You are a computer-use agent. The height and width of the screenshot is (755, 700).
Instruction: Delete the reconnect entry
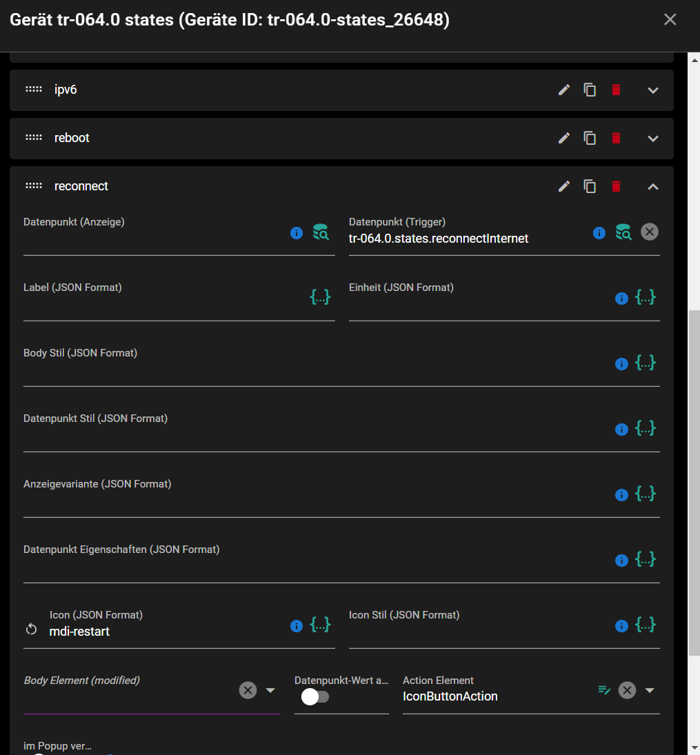click(x=616, y=186)
